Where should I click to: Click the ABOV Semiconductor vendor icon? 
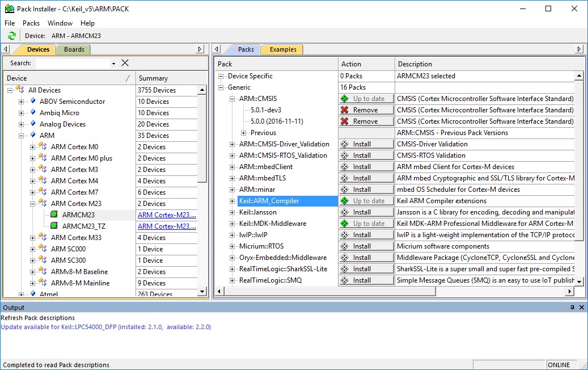(x=33, y=101)
